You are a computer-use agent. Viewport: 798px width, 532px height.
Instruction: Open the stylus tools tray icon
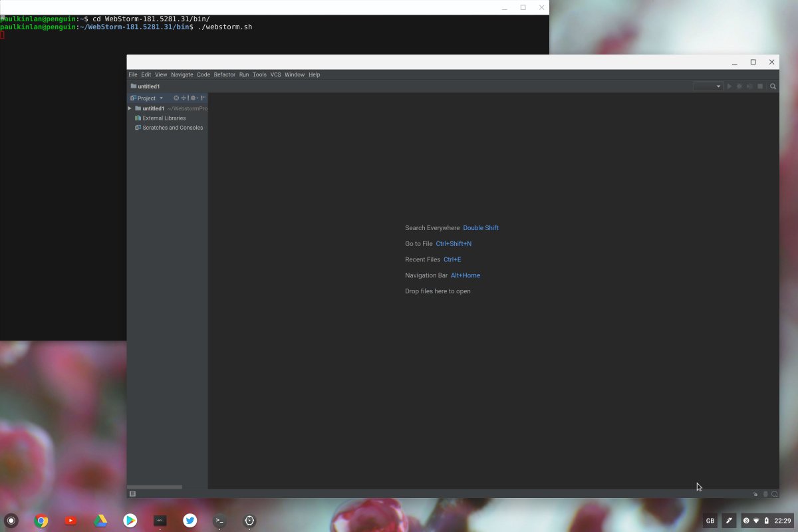point(729,521)
